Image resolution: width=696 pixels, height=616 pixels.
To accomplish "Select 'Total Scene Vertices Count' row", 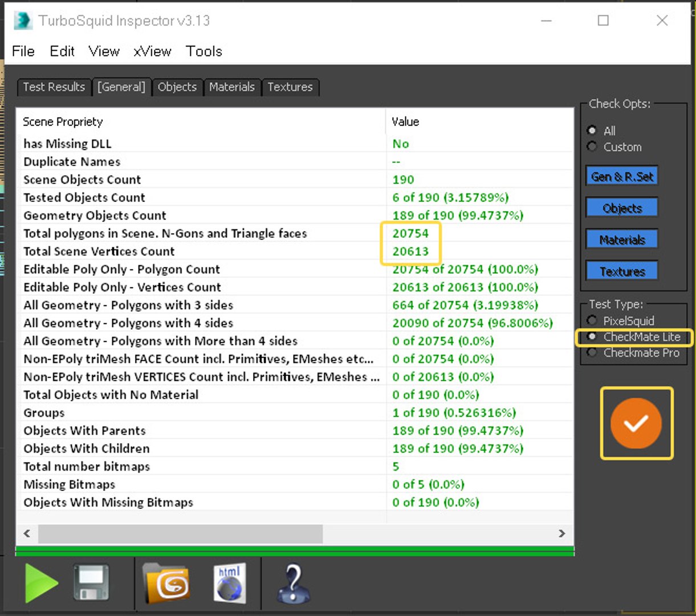I will point(295,252).
